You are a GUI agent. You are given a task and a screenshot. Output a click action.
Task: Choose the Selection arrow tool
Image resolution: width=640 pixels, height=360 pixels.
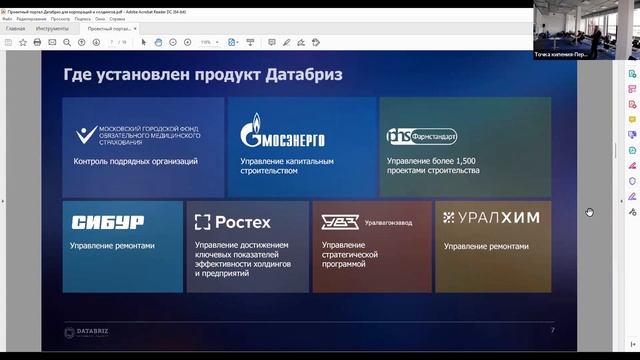pyautogui.click(x=144, y=42)
